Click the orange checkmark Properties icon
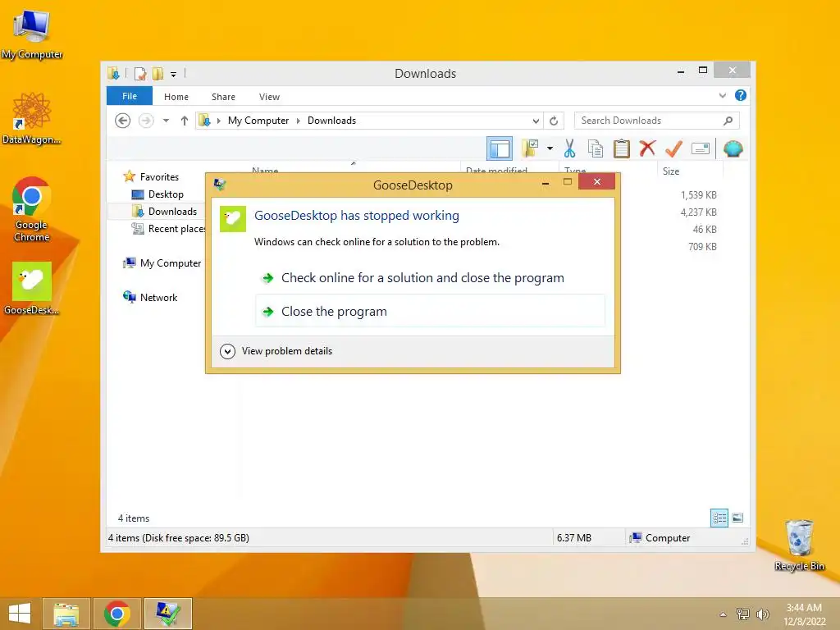Viewport: 840px width, 630px height. point(674,148)
